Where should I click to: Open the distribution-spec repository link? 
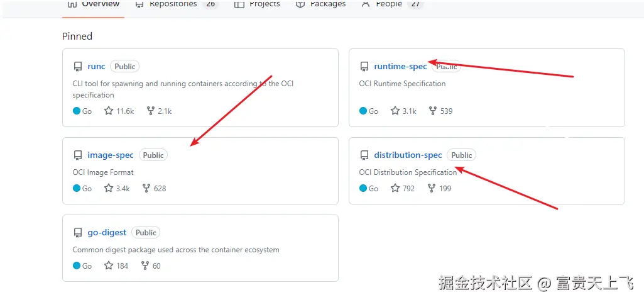click(408, 155)
